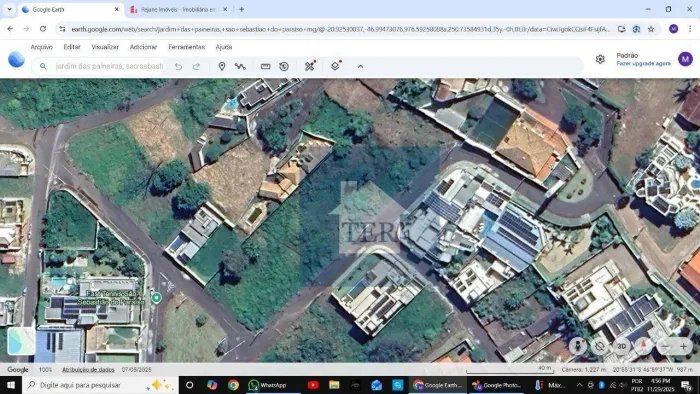Open the Windows Start menu

(11, 385)
